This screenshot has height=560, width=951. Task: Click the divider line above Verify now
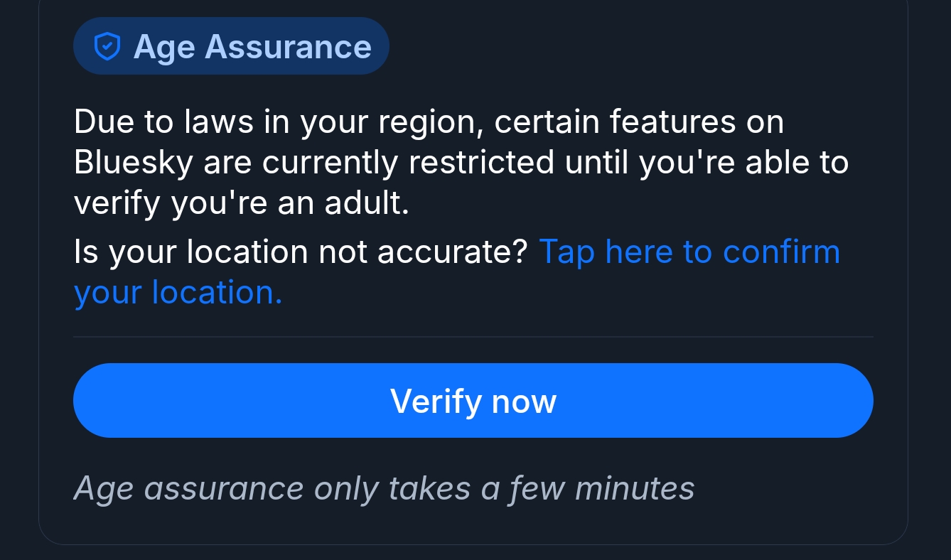click(473, 337)
